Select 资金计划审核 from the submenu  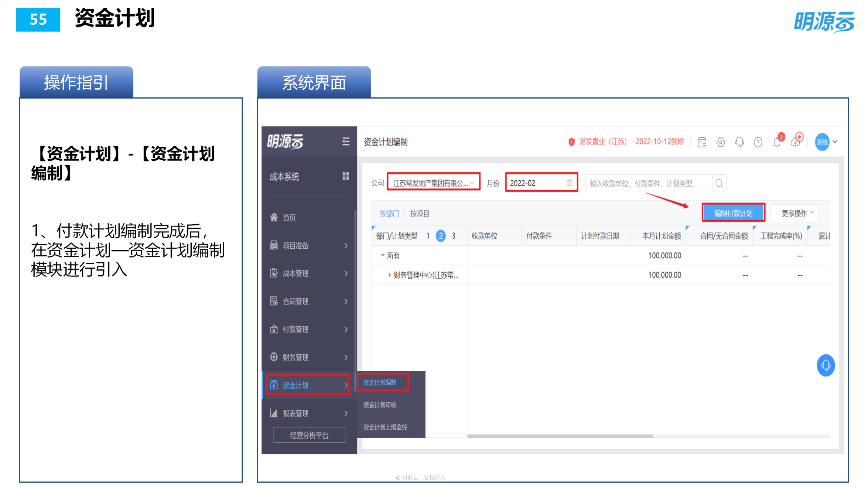point(380,405)
